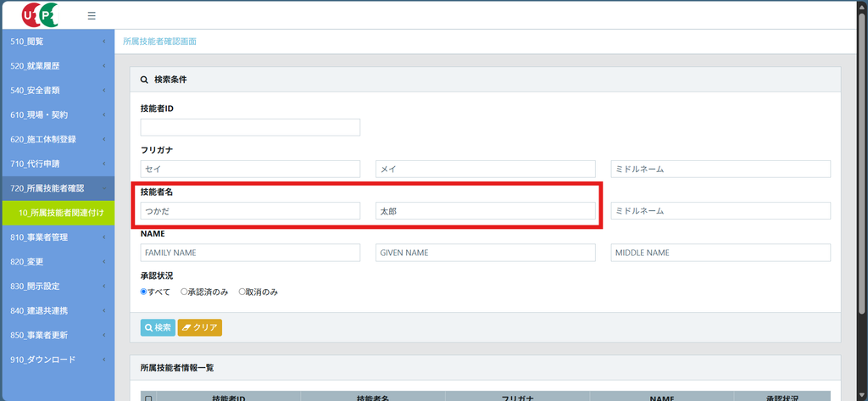This screenshot has width=868, height=401.
Task: Open the 850_事業者更新 sidebar menu
Action: coord(58,335)
